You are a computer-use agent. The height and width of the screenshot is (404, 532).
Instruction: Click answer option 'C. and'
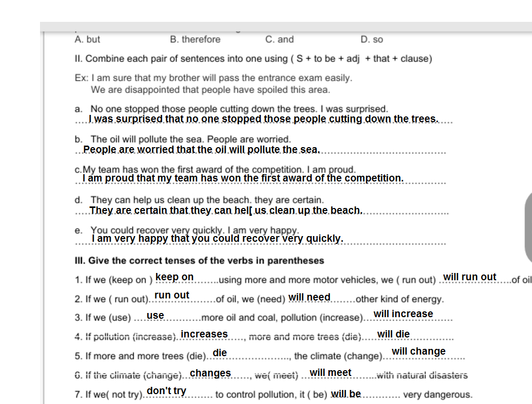[279, 40]
